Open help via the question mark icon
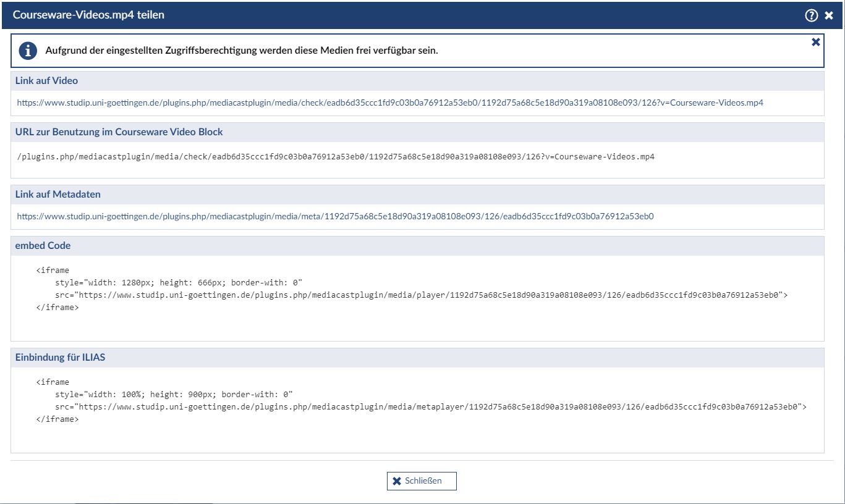Viewport: 845px width, 504px height. 812,15
